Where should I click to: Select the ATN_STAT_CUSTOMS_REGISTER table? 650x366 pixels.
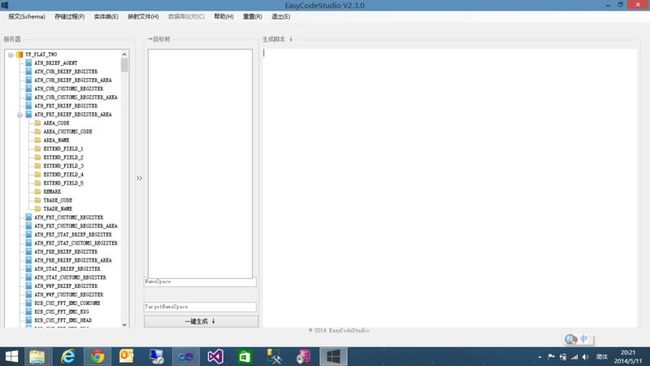(x=70, y=277)
